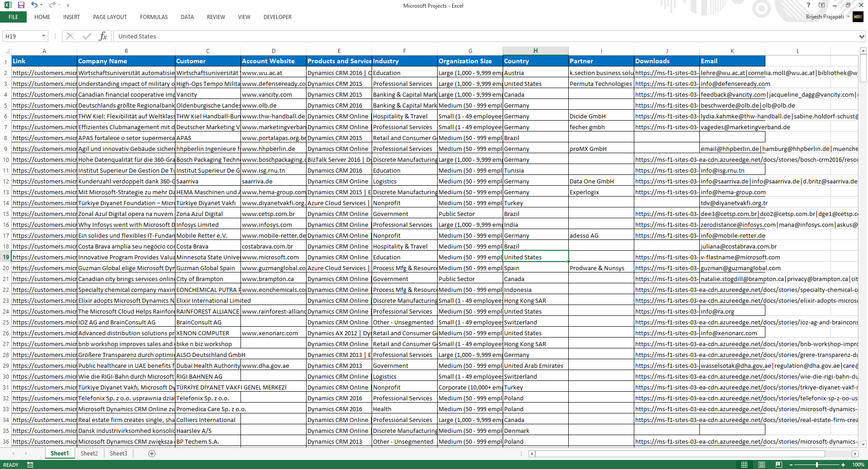Click the Insert Function fx icon
The height and width of the screenshot is (469, 868).
click(103, 36)
